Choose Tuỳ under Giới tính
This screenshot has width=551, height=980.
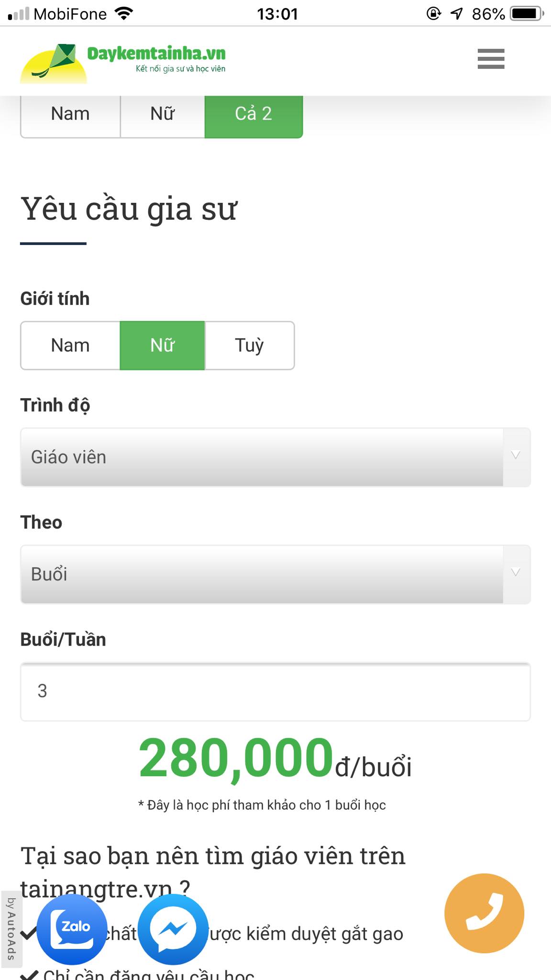(249, 345)
